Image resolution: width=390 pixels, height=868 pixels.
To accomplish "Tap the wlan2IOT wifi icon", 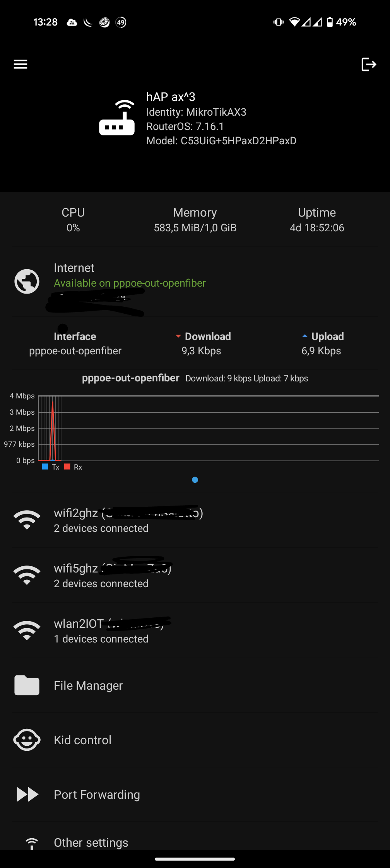I will pyautogui.click(x=27, y=630).
